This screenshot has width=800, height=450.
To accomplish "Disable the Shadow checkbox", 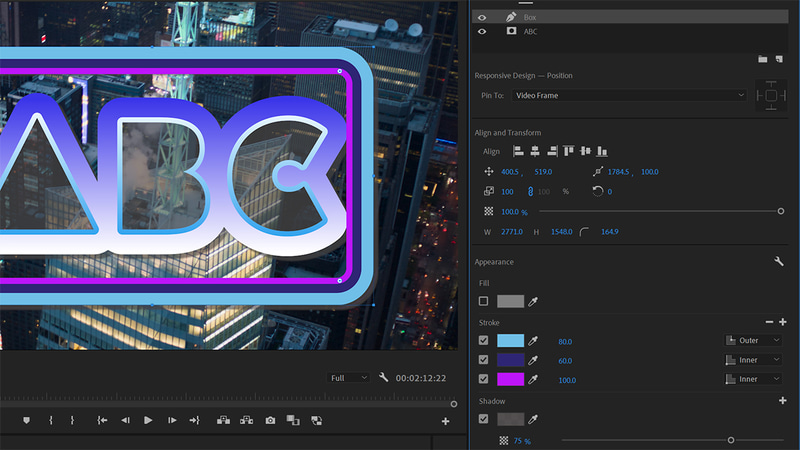I will tap(484, 419).
